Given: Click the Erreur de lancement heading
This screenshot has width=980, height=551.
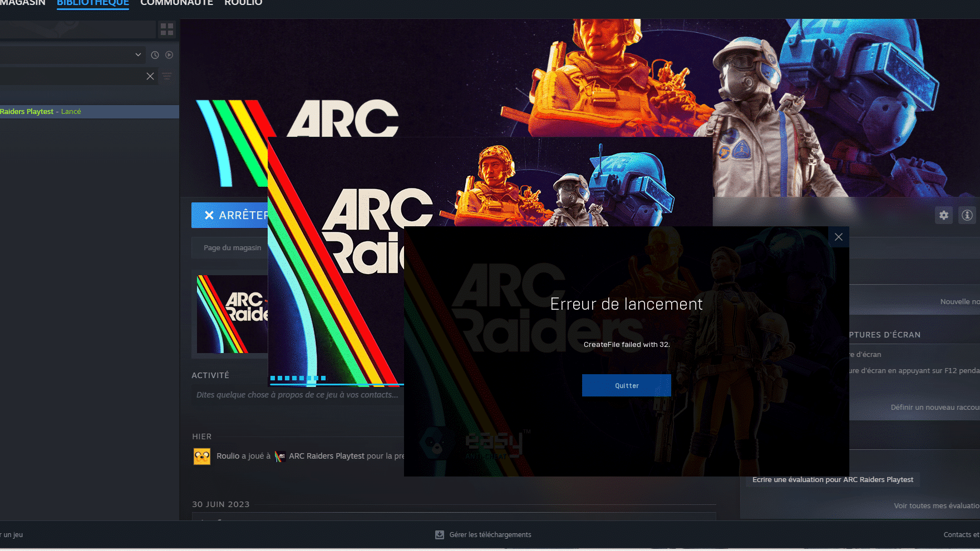Looking at the screenshot, I should click(x=627, y=304).
